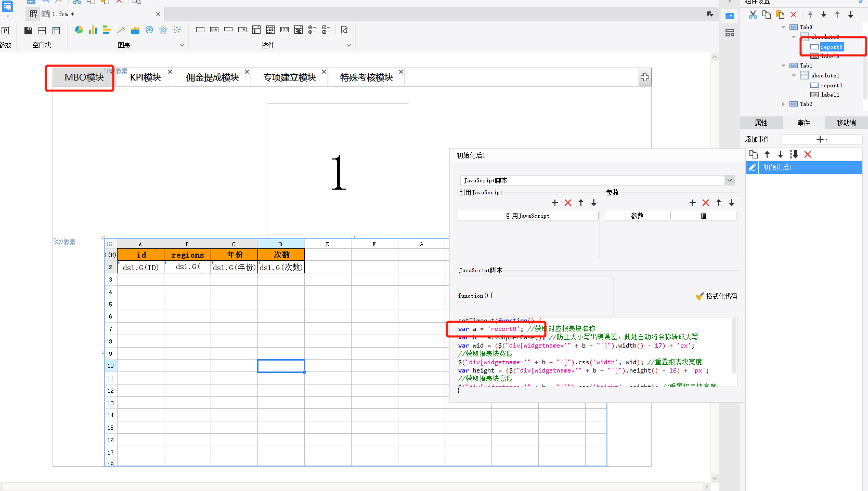868x491 pixels.
Task: Paste component in the tree panel
Action: (780, 15)
